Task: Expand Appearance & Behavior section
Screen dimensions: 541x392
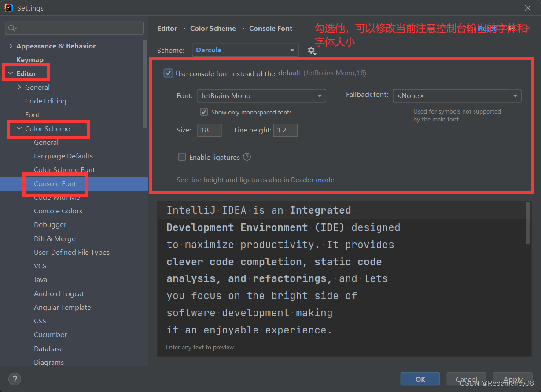Action: pyautogui.click(x=11, y=46)
